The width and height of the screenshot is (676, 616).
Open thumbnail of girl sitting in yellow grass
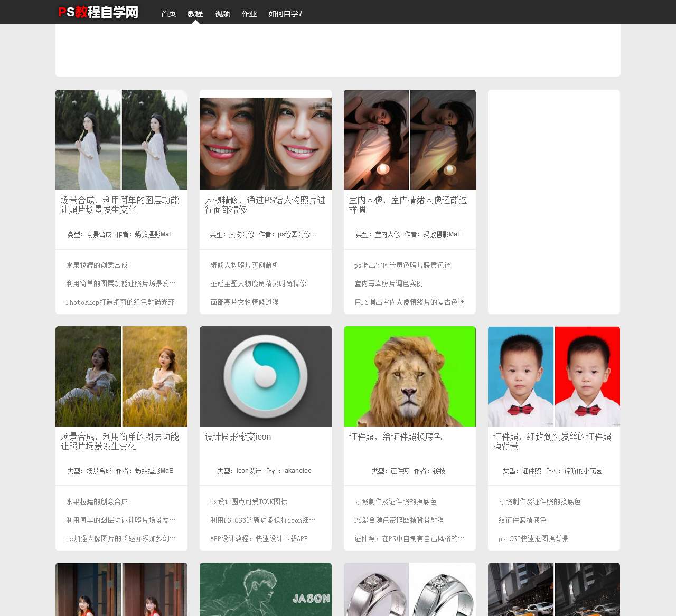click(121, 376)
